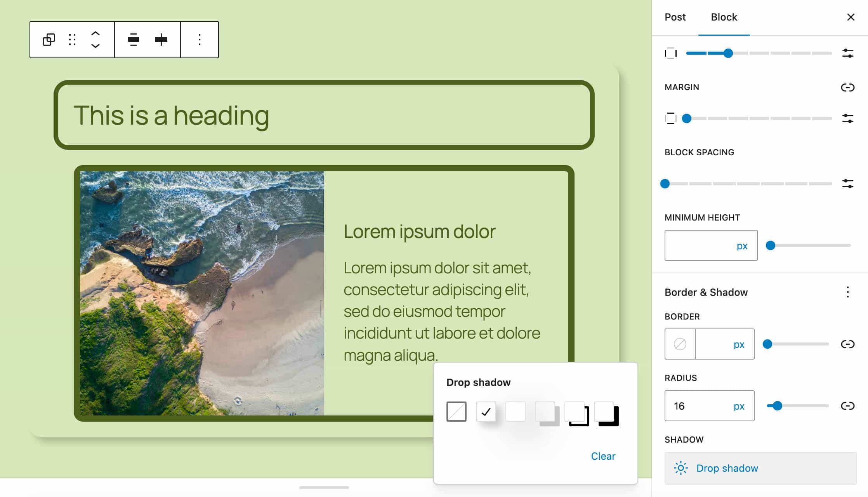Click the margin slider handle
The image size is (868, 497).
coord(686,118)
